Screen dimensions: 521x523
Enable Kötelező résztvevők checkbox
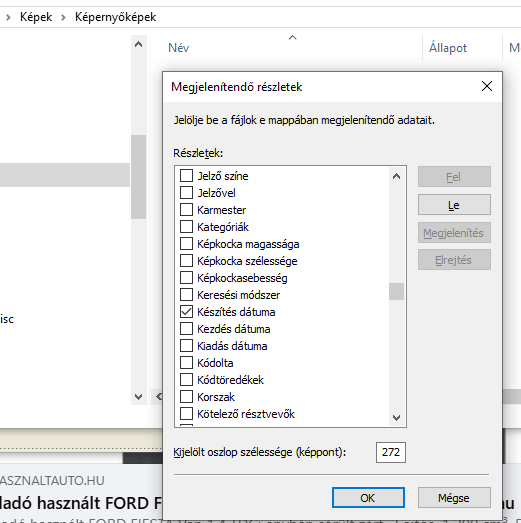pos(186,414)
